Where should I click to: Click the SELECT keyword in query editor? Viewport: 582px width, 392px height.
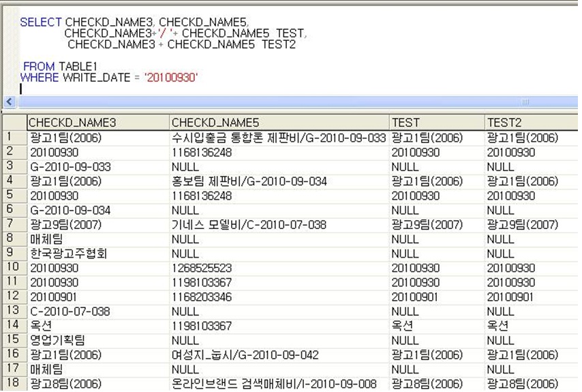(41, 22)
